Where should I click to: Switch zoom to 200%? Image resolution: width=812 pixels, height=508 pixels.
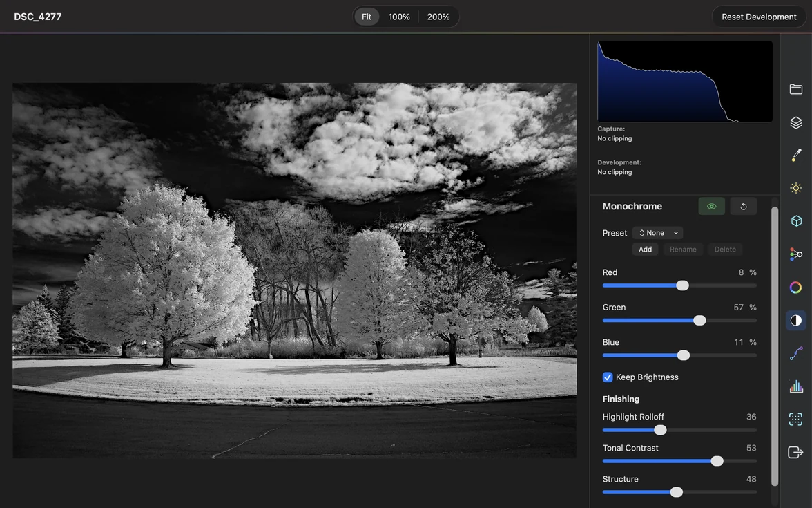pos(438,17)
